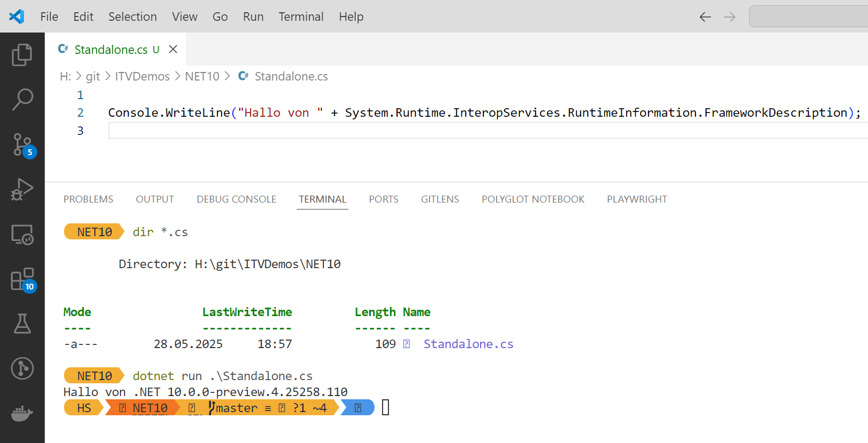The image size is (868, 443).
Task: Select the TERMINAL panel tab
Action: click(322, 199)
